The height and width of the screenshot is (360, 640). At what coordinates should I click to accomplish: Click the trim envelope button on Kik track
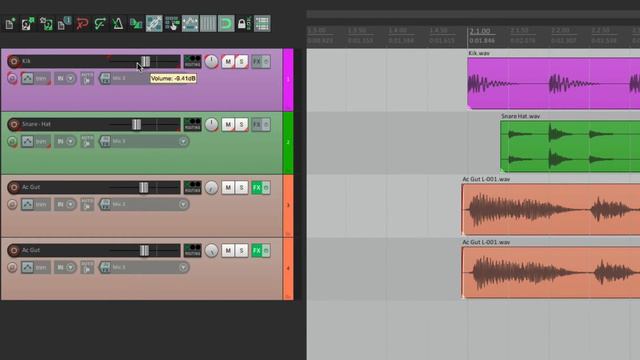(36, 78)
